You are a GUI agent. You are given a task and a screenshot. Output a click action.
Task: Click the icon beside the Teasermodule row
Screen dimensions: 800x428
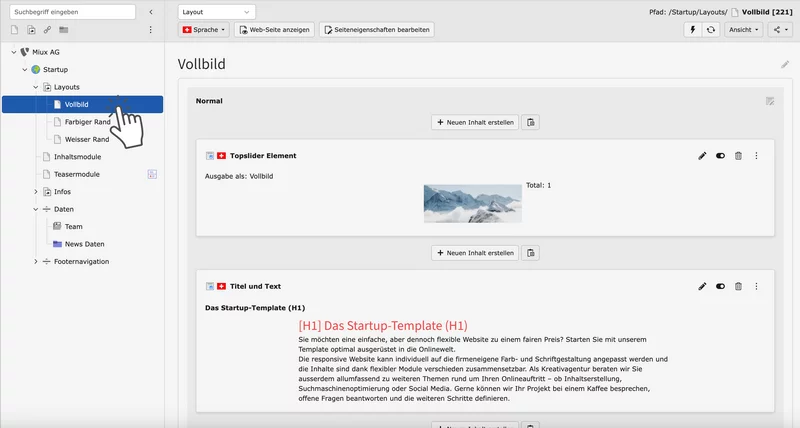(x=152, y=174)
